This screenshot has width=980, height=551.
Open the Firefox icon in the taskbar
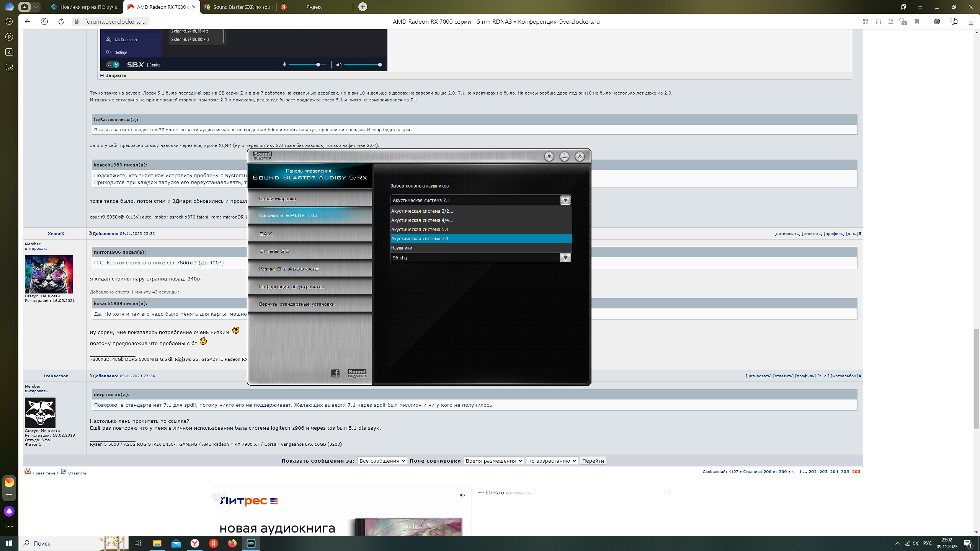pyautogui.click(x=232, y=543)
